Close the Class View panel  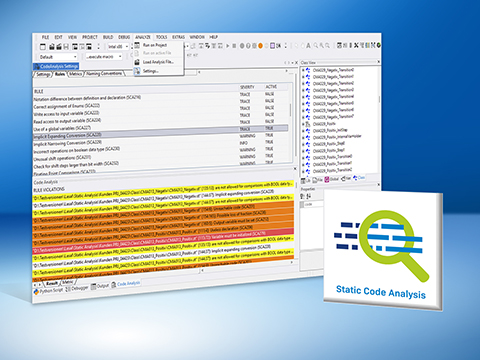tap(378, 62)
